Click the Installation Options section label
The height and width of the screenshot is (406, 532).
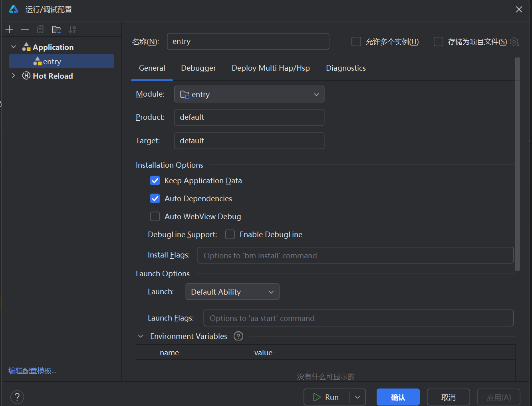tap(169, 165)
